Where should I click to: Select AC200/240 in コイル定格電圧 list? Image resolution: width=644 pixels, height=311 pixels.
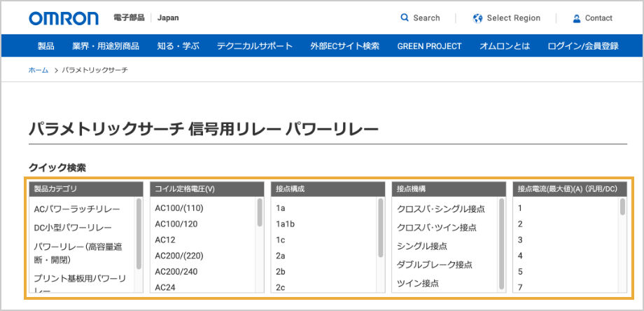(176, 271)
